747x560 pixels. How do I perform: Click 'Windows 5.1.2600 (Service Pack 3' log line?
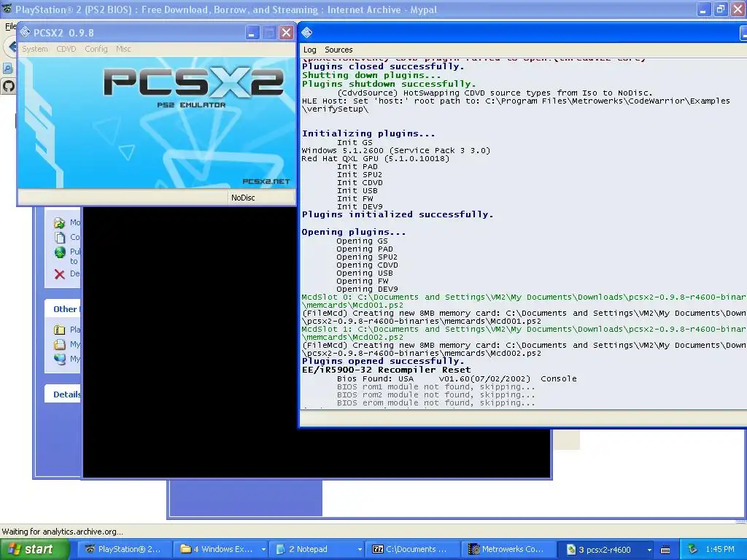tap(396, 150)
